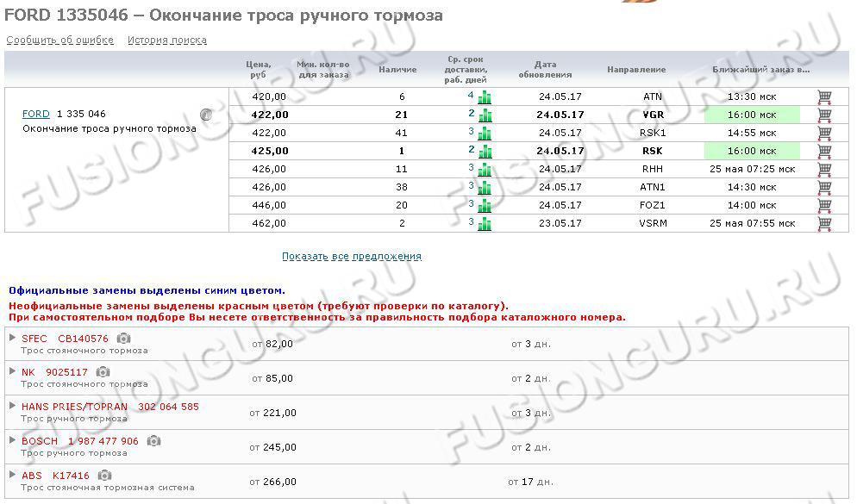The height and width of the screenshot is (504, 857).
Task: Add the RHH offer to cart
Action: pos(824,169)
